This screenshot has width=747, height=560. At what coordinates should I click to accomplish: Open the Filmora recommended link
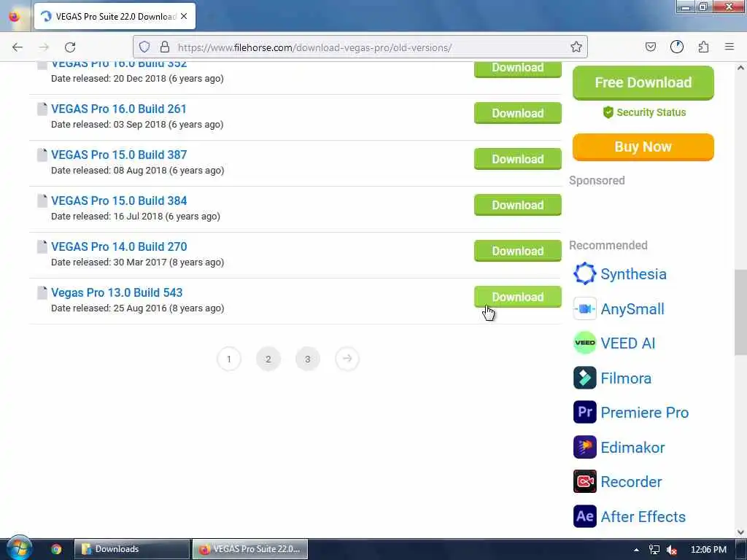point(626,378)
